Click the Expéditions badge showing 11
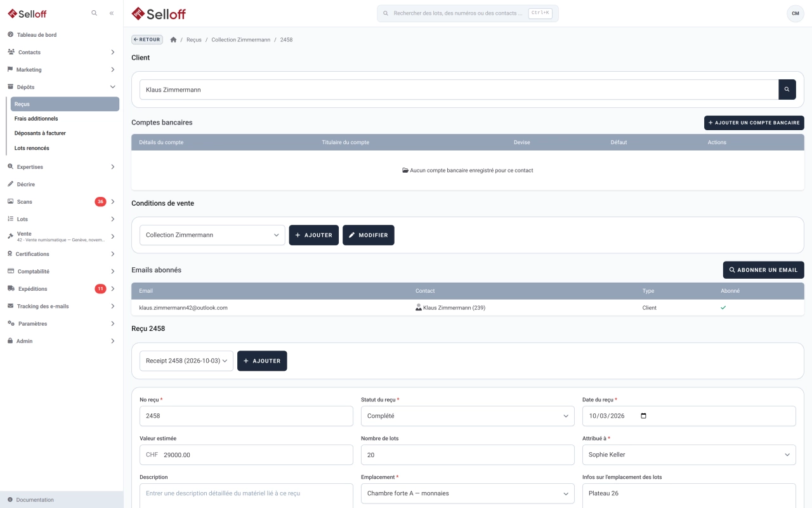This screenshot has width=812, height=508. click(100, 289)
